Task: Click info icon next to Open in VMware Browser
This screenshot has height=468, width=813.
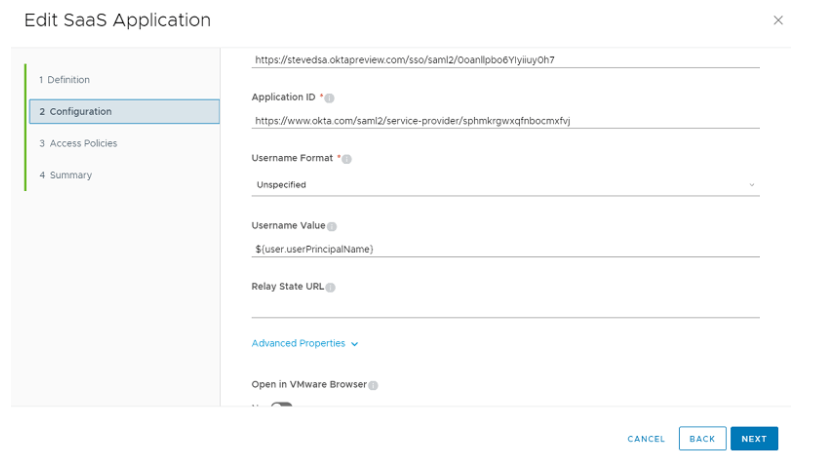Action: (374, 385)
